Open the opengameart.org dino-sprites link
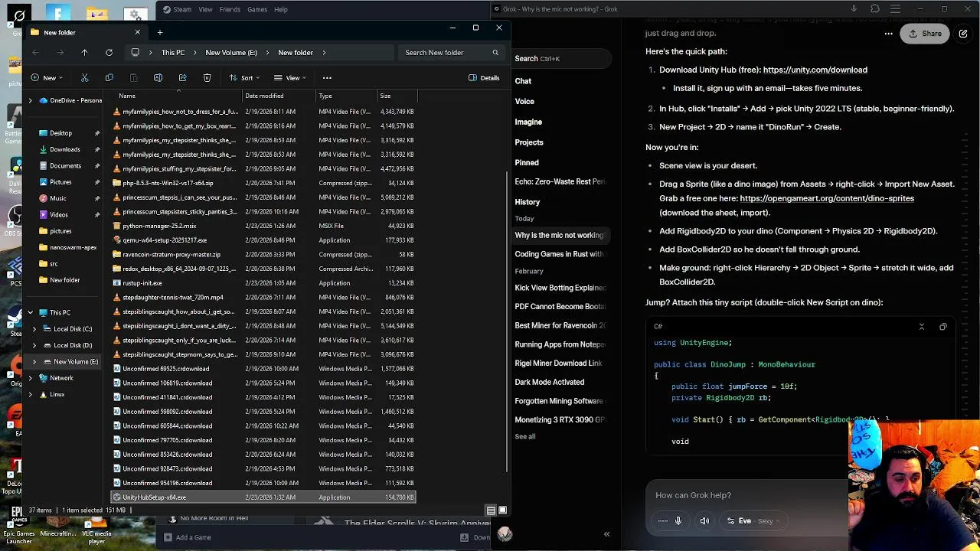Screen dimensions: 980x551 click(x=827, y=198)
